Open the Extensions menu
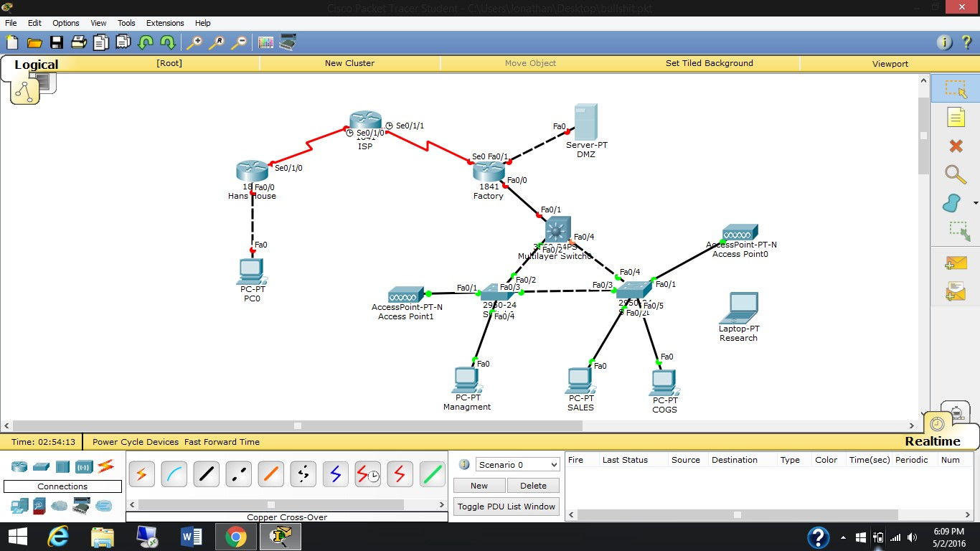Viewport: 980px width, 551px height. (165, 23)
